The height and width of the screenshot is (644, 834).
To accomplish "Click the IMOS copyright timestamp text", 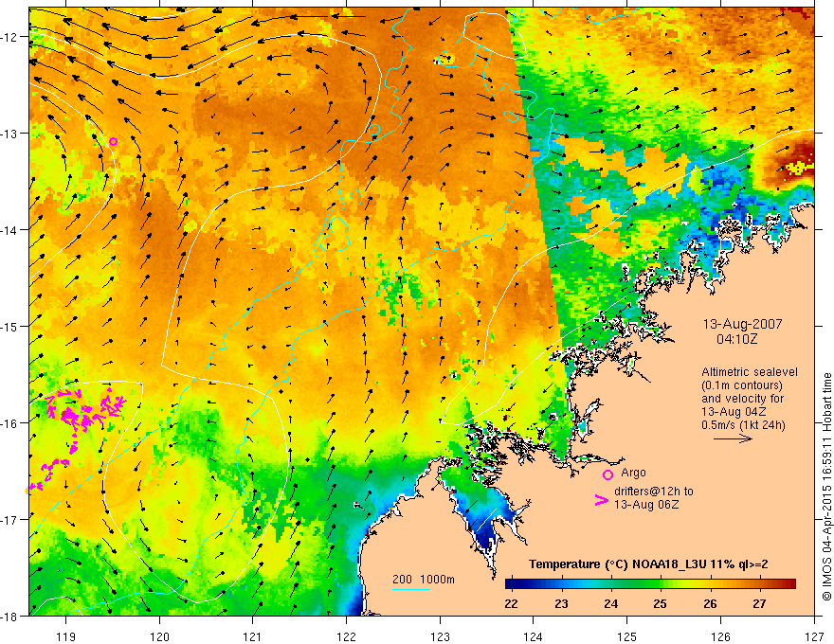I will (x=826, y=487).
